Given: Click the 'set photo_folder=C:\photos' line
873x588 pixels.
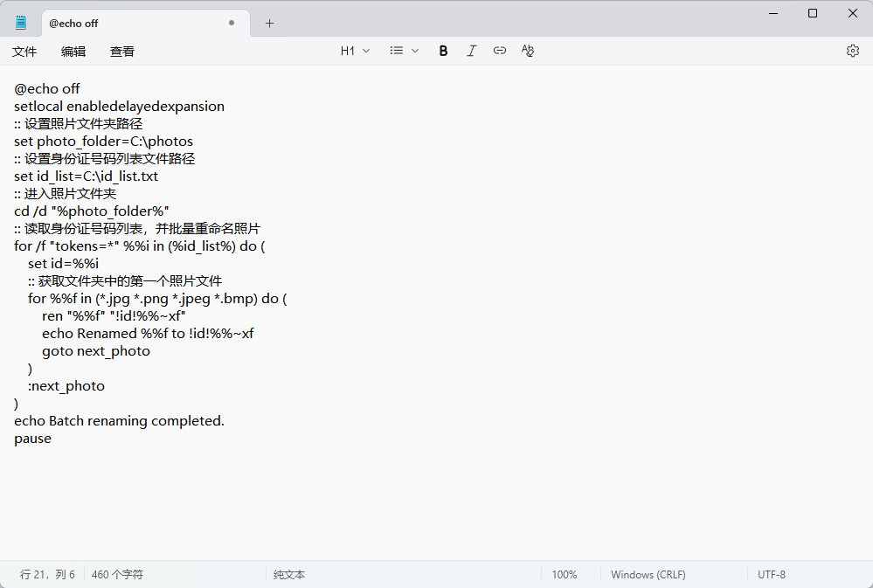Looking at the screenshot, I should click(104, 141).
